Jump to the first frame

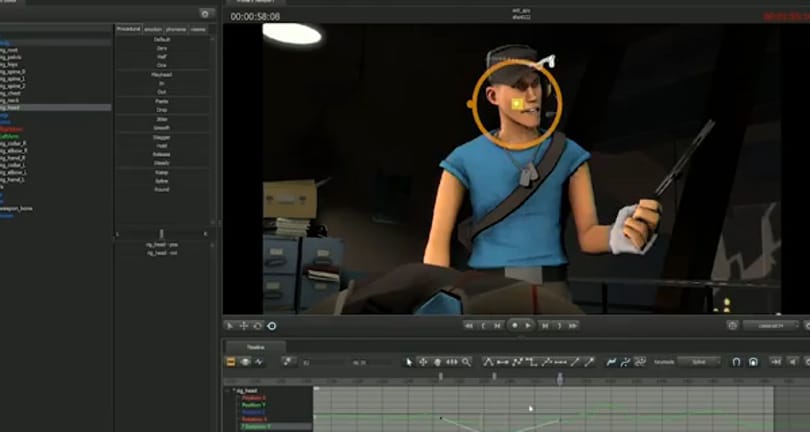point(469,326)
